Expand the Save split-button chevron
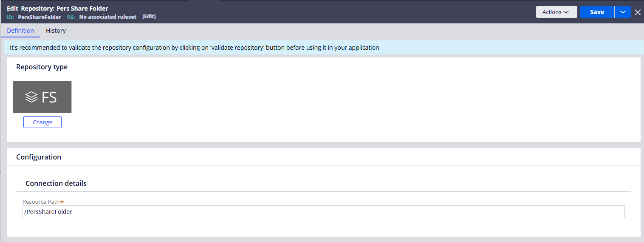This screenshot has height=242, width=644. (623, 12)
